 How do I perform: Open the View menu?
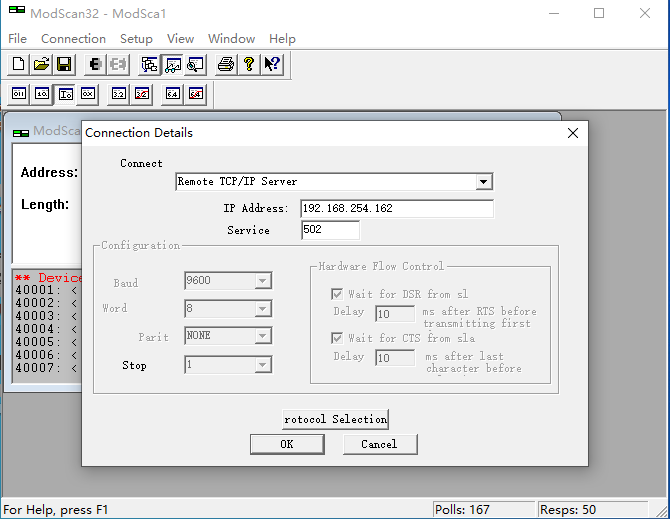pyautogui.click(x=180, y=39)
